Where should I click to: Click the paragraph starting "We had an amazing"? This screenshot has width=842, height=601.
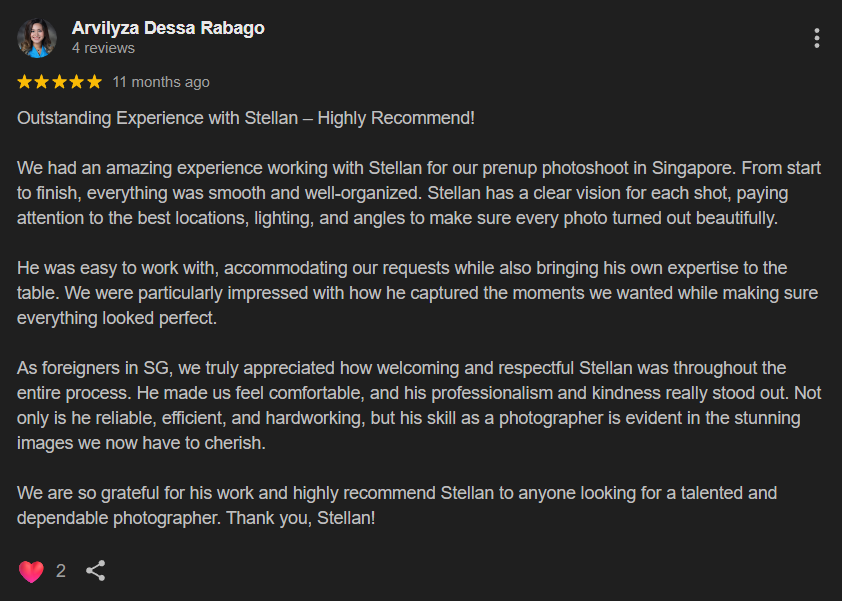419,193
